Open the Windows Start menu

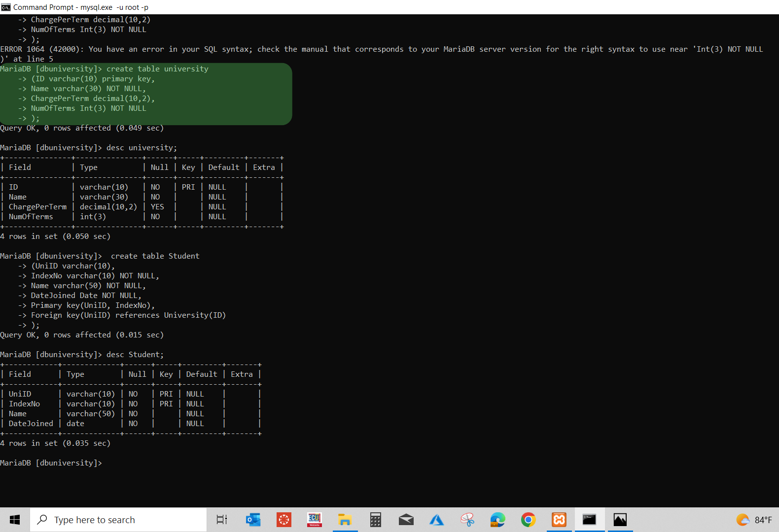(15, 520)
